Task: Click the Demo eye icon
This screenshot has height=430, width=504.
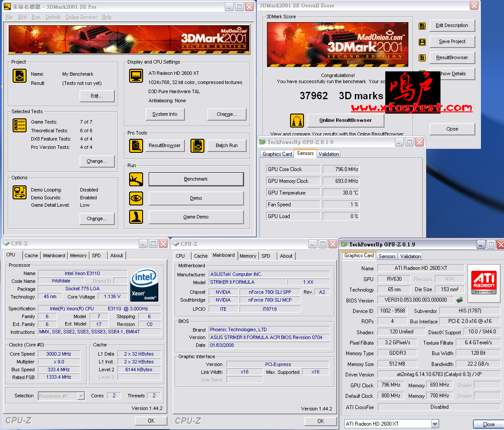Action: (x=136, y=198)
